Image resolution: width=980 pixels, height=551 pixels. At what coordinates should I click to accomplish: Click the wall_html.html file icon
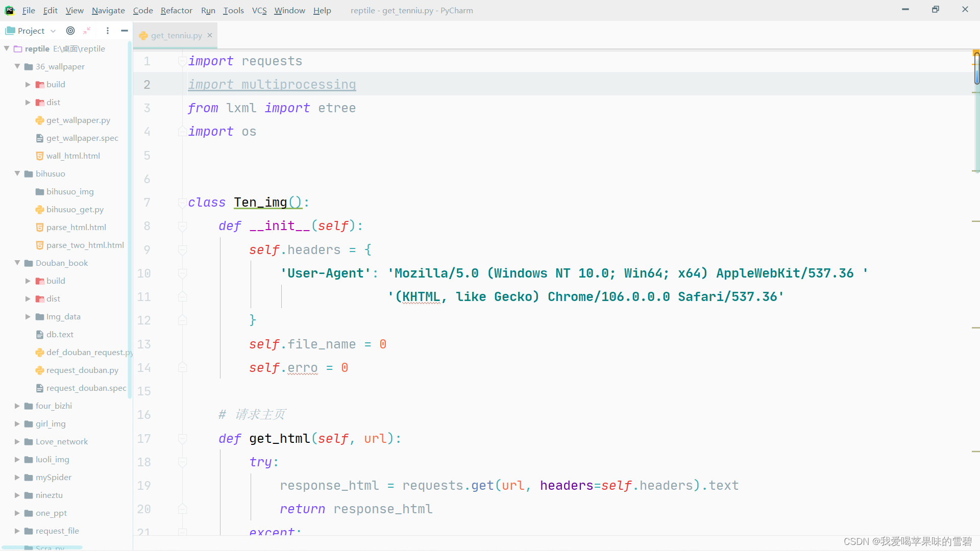pos(40,156)
